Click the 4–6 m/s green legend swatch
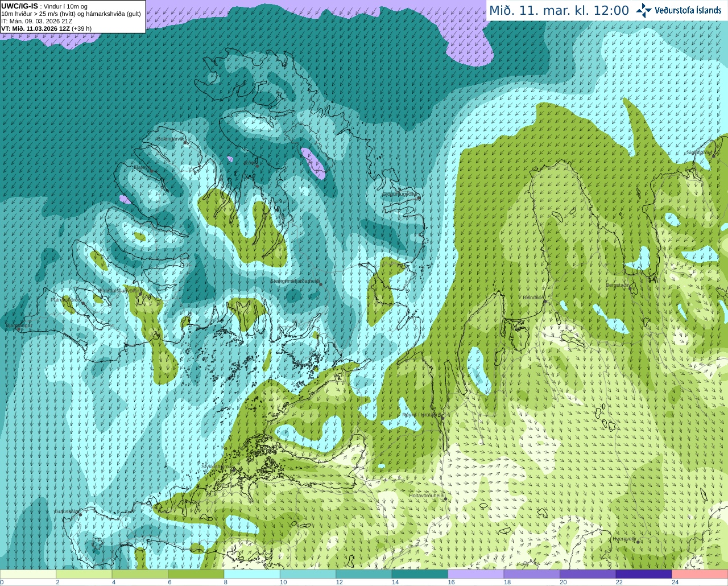The image size is (728, 586). tap(140, 574)
